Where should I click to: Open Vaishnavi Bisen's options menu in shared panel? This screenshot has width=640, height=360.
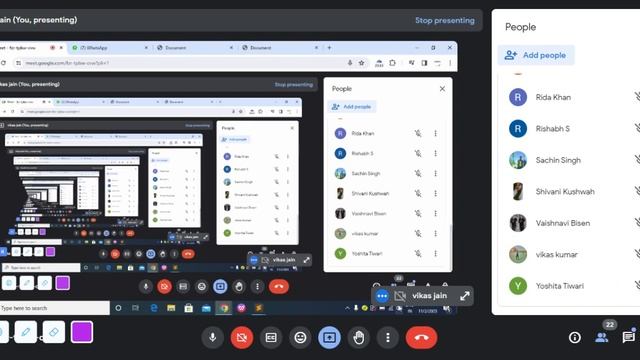pyautogui.click(x=436, y=213)
